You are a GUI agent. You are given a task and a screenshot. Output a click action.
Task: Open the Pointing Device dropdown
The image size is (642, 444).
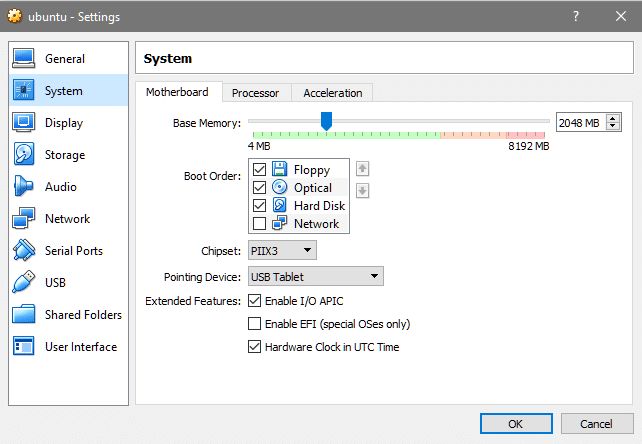coord(316,276)
